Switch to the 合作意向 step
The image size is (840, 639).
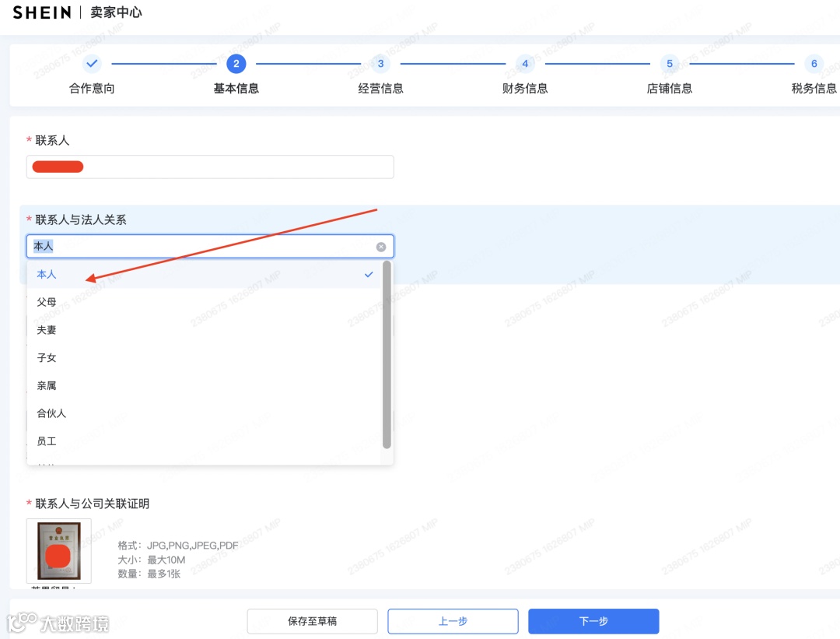92,75
